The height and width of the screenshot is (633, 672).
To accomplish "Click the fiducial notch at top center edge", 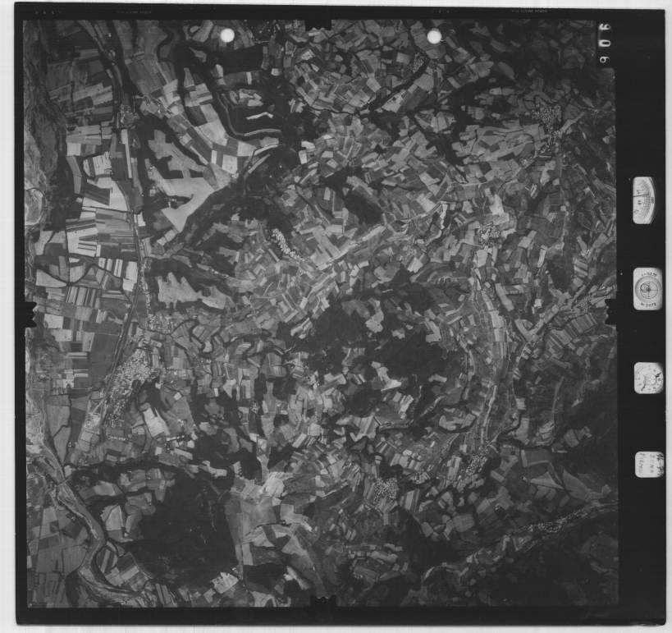I will click(x=321, y=24).
